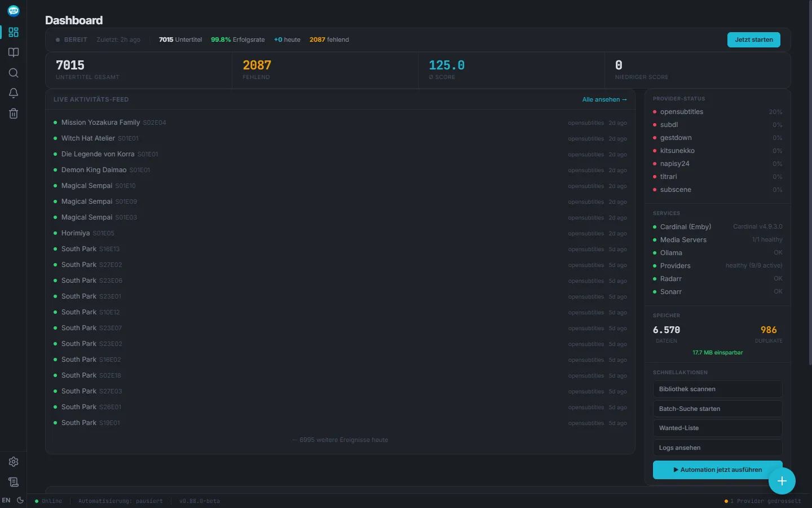Toggle dark mode with the moon icon

20,500
